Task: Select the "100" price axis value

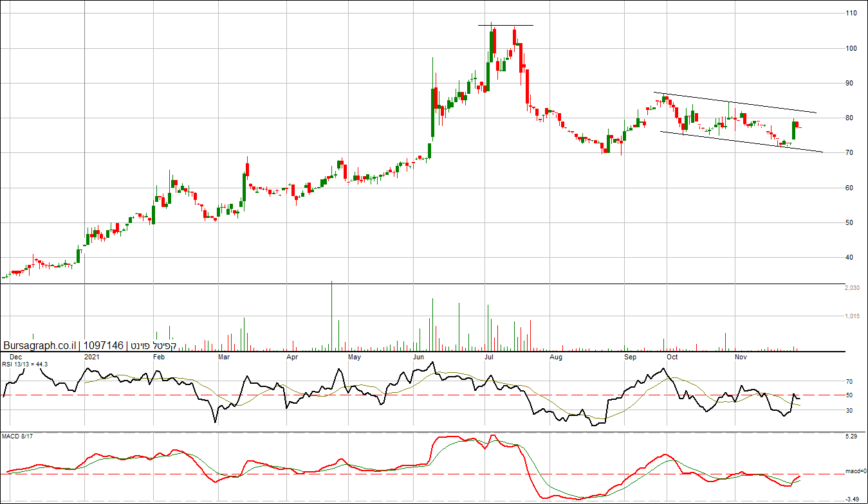Action: (851, 48)
